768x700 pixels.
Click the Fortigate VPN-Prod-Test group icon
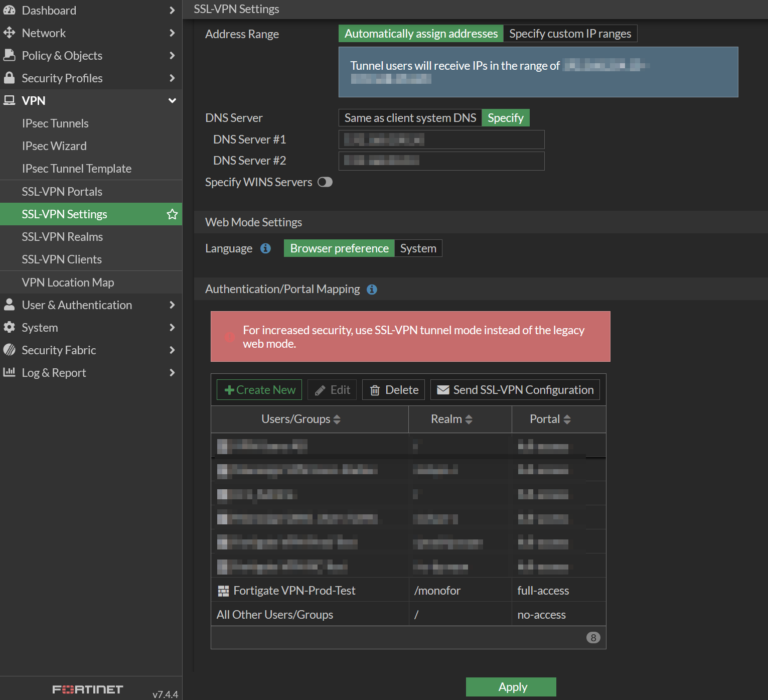pos(223,591)
